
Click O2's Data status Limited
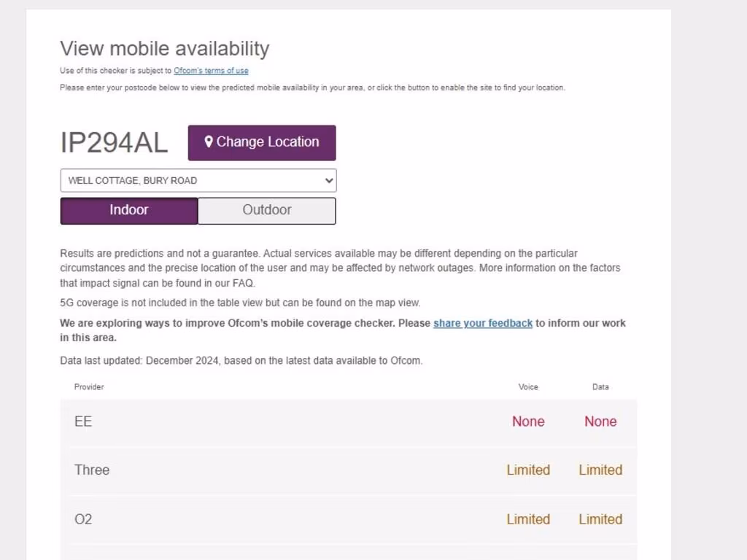(x=600, y=519)
